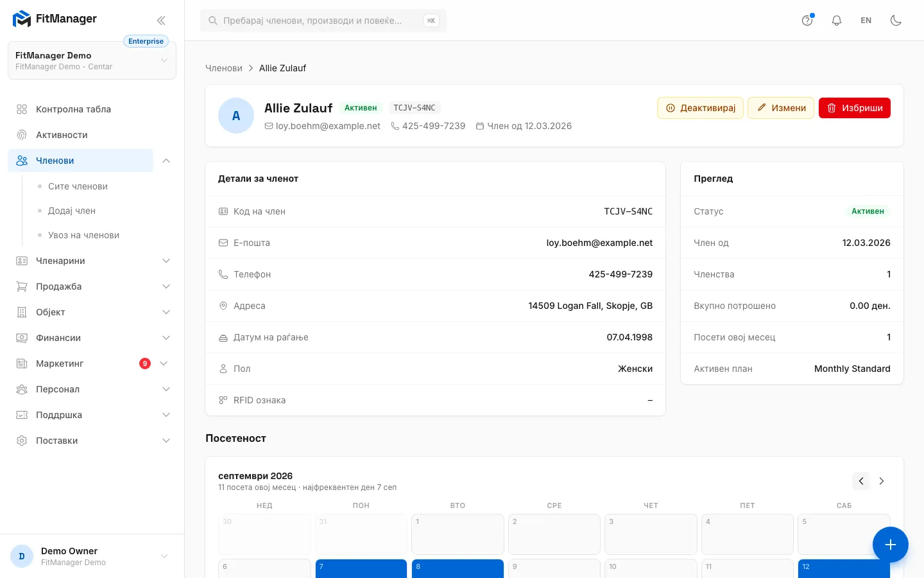The image size is (924, 578).
Task: Click the Членови breadcrumb link
Action: [x=224, y=68]
